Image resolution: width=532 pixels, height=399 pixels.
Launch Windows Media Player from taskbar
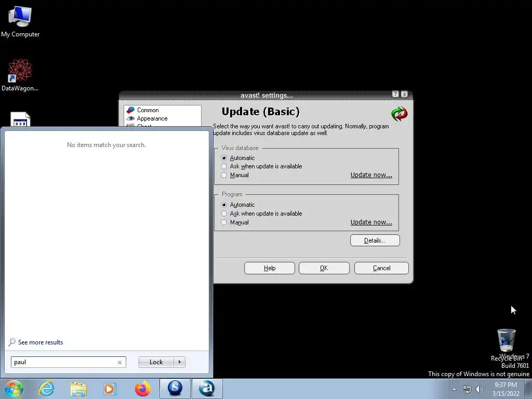(110, 389)
